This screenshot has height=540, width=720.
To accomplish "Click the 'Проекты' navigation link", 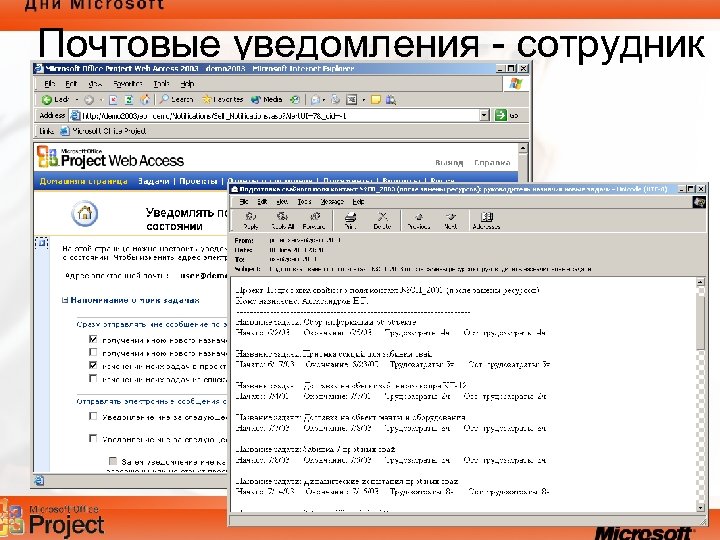I will click(x=198, y=181).
